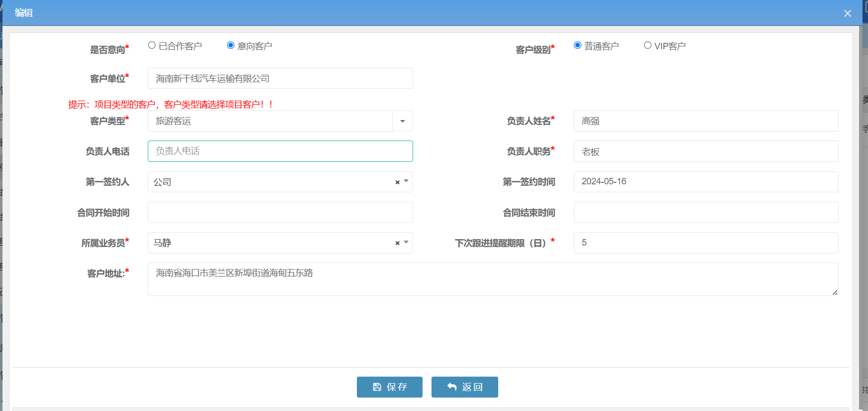Clear the 所属业务员 selection using × icon
Viewport: 868px width, 411px height.
tap(397, 243)
